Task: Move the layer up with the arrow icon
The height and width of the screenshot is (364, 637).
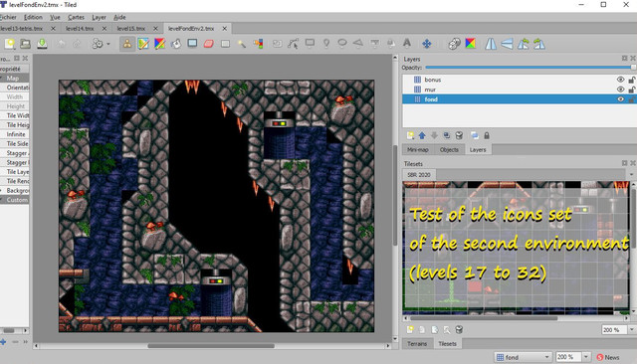Action: [422, 135]
